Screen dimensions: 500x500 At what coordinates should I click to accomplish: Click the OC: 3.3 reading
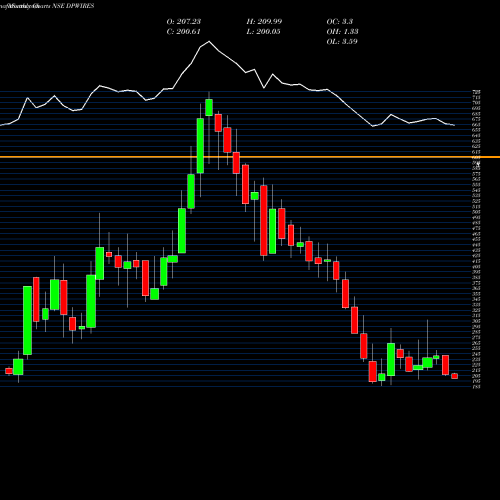340,22
